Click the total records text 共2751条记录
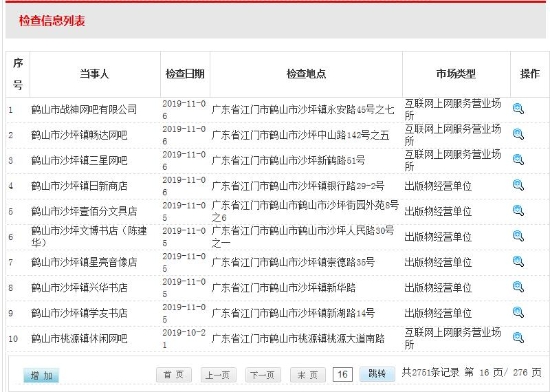550x392 pixels. pyautogui.click(x=430, y=372)
